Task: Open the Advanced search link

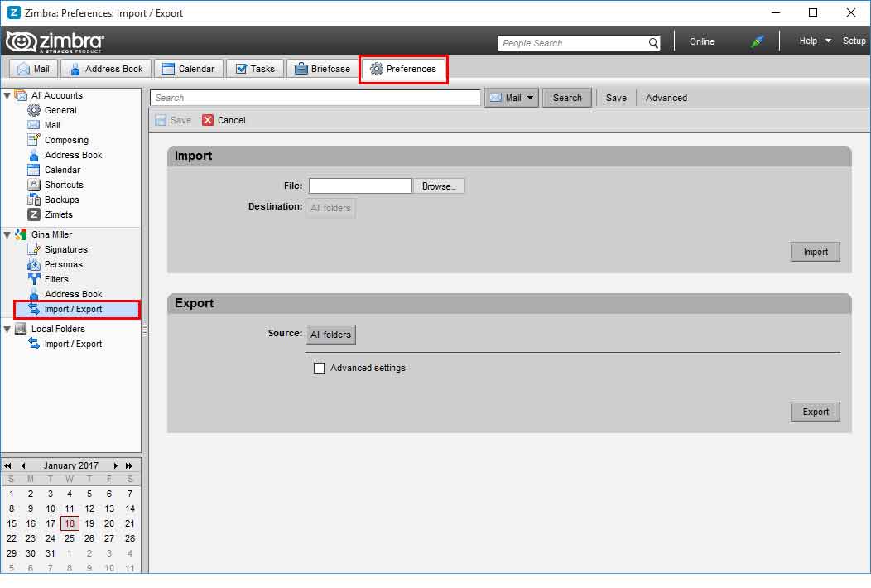Action: tap(666, 98)
